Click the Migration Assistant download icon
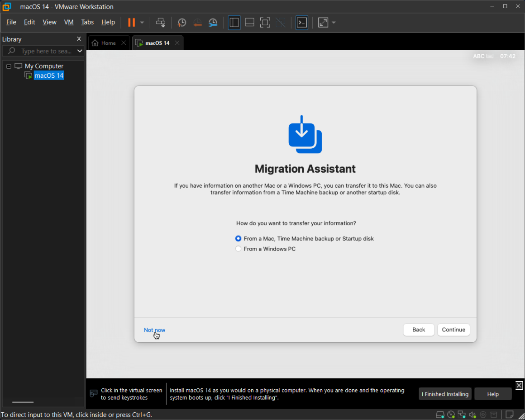This screenshot has height=420, width=525. tap(305, 134)
